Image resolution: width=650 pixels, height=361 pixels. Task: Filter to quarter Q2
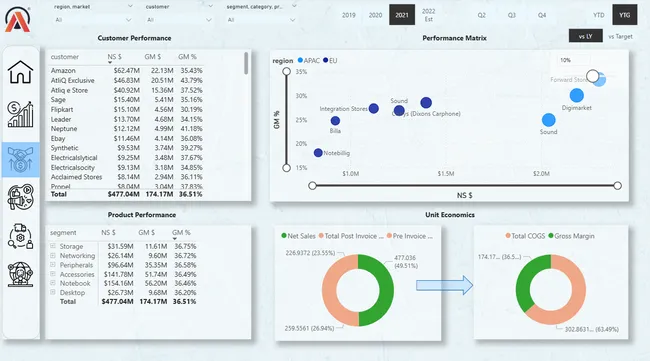click(481, 15)
